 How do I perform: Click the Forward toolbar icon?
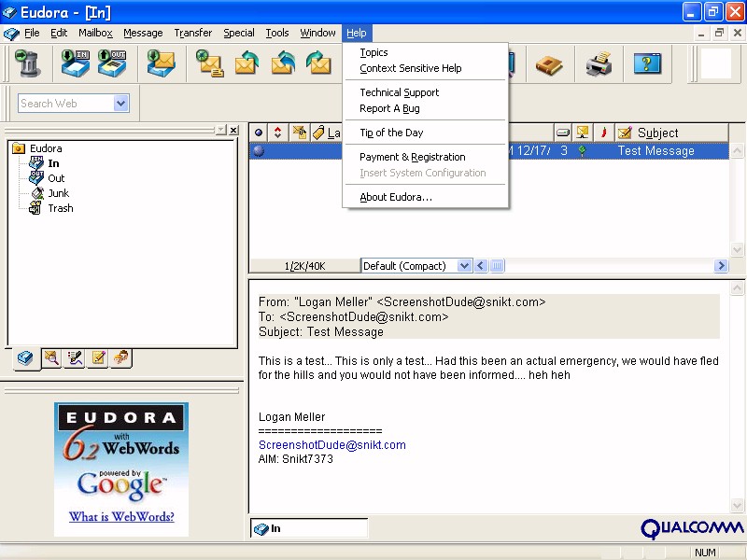coord(318,63)
